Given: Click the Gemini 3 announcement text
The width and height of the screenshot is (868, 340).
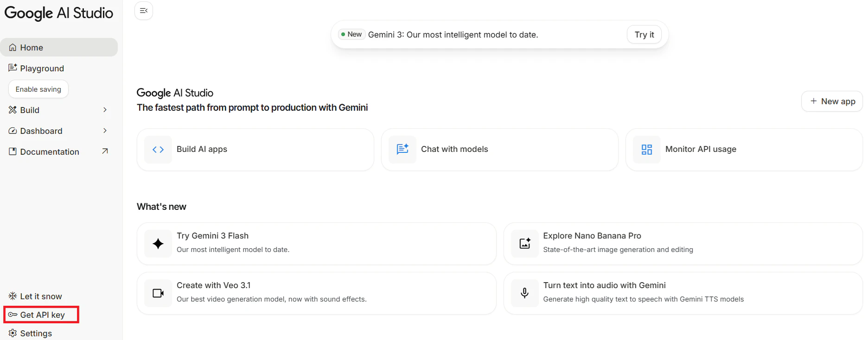Looking at the screenshot, I should pyautogui.click(x=453, y=35).
